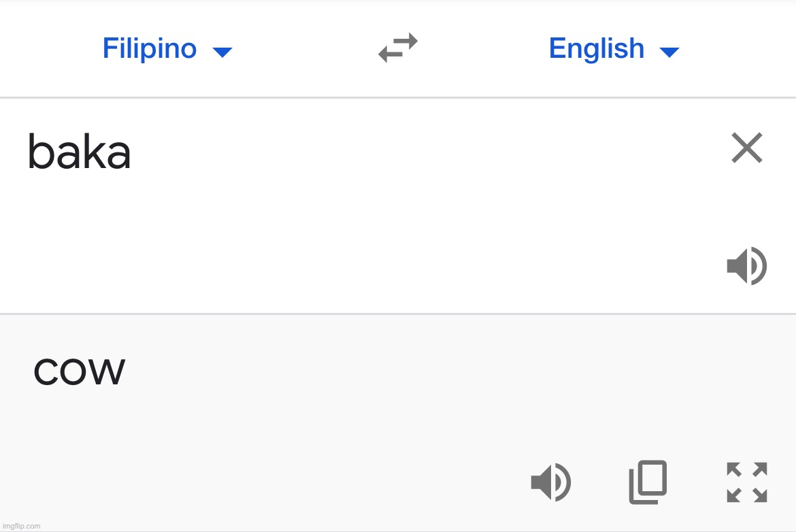Open the imgflip.com watermark link
This screenshot has width=796, height=532.
pyautogui.click(x=21, y=526)
